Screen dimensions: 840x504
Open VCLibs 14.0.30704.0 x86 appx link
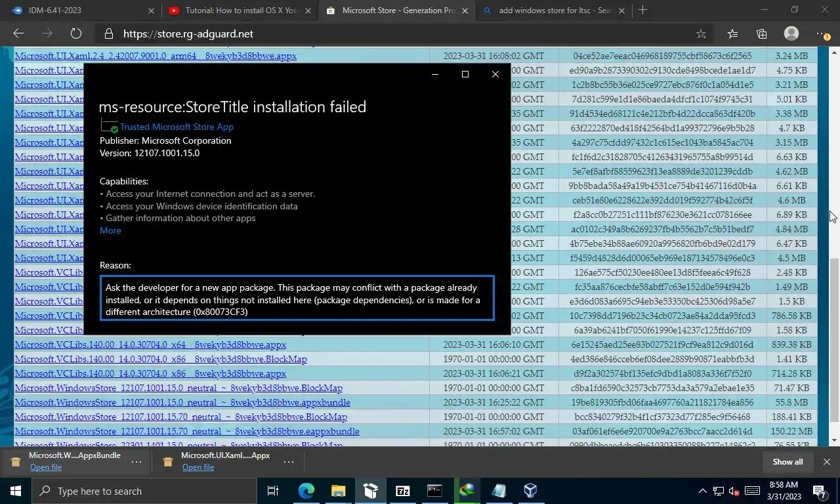[x=150, y=373]
